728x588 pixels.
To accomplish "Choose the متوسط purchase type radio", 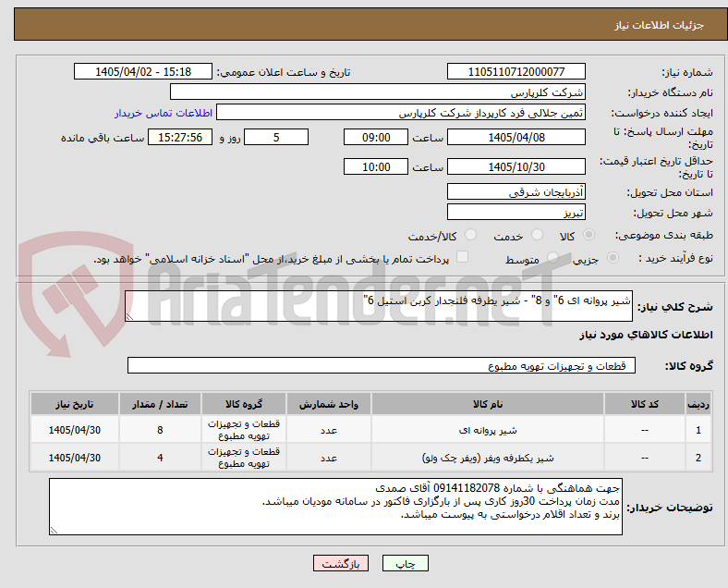I will coord(552,258).
